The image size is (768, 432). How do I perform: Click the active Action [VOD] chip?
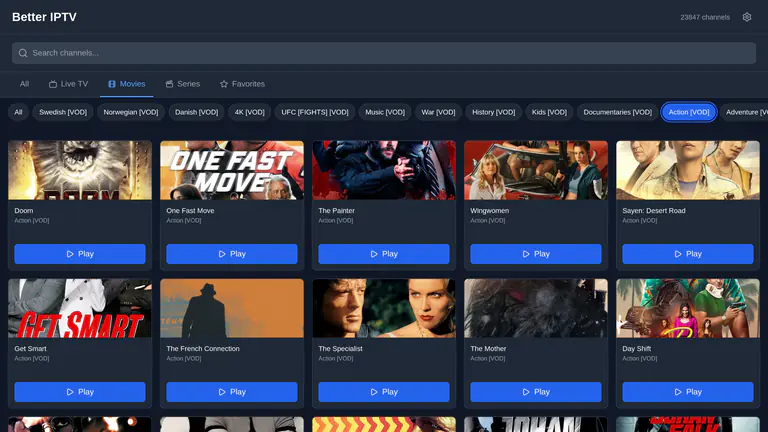coord(689,112)
